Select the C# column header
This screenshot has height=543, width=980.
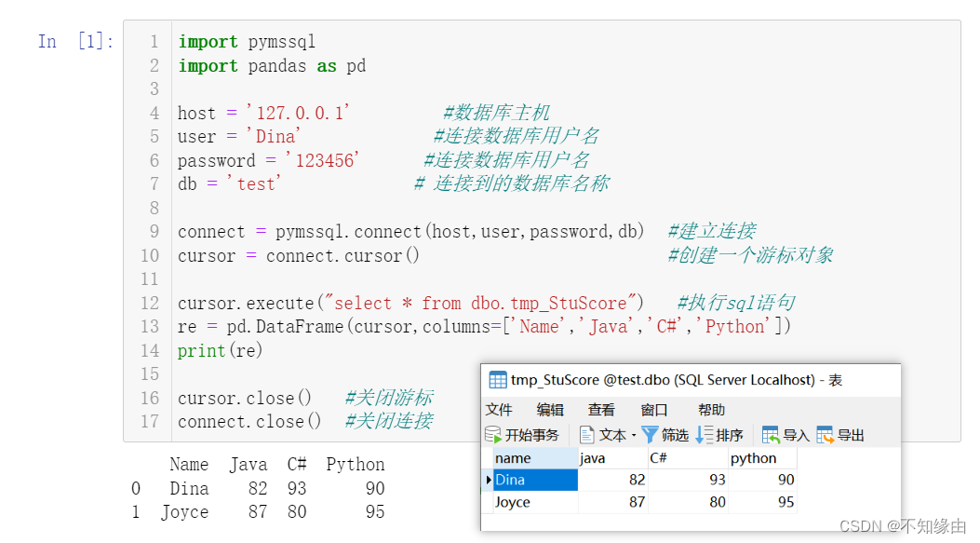click(687, 458)
